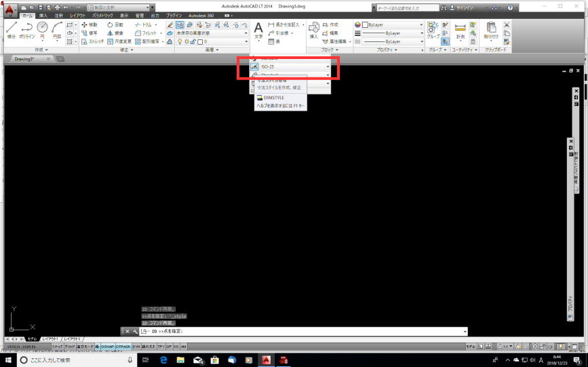Click the Array (配列複写) tool
Screen dimensions: 588x367
147,41
